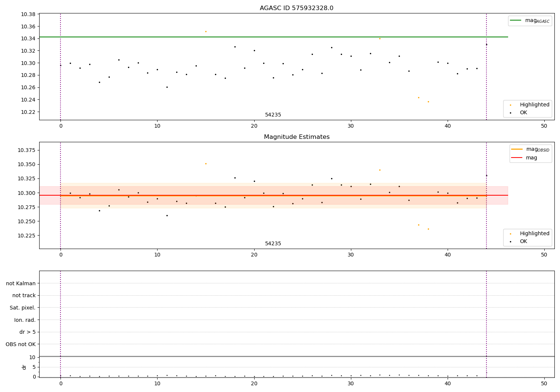
Task: Click the 10.300 y-axis tick label
Action: click(x=27, y=193)
